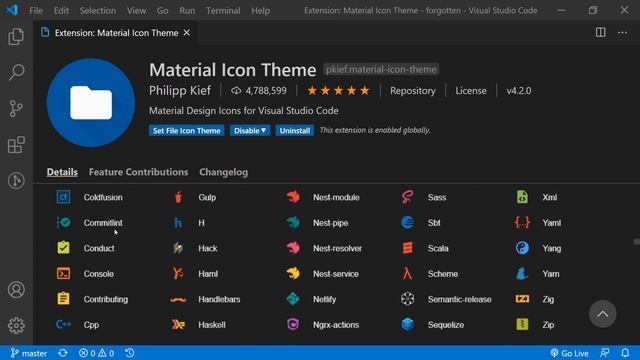
Task: Click the vertical scrollbar thumb
Action: [x=636, y=242]
